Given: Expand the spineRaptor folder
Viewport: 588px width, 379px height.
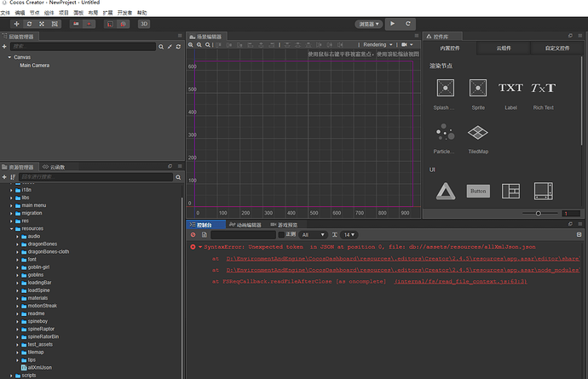Looking at the screenshot, I should click(x=18, y=329).
